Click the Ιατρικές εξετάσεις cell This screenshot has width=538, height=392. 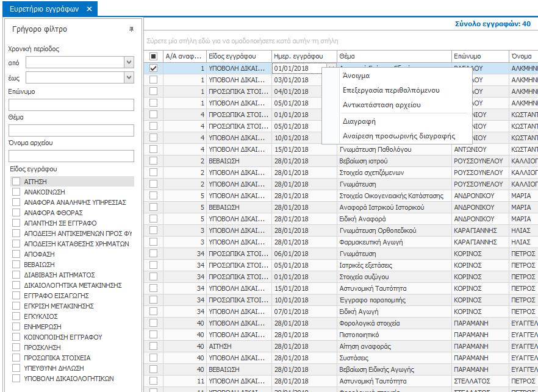coord(394,265)
